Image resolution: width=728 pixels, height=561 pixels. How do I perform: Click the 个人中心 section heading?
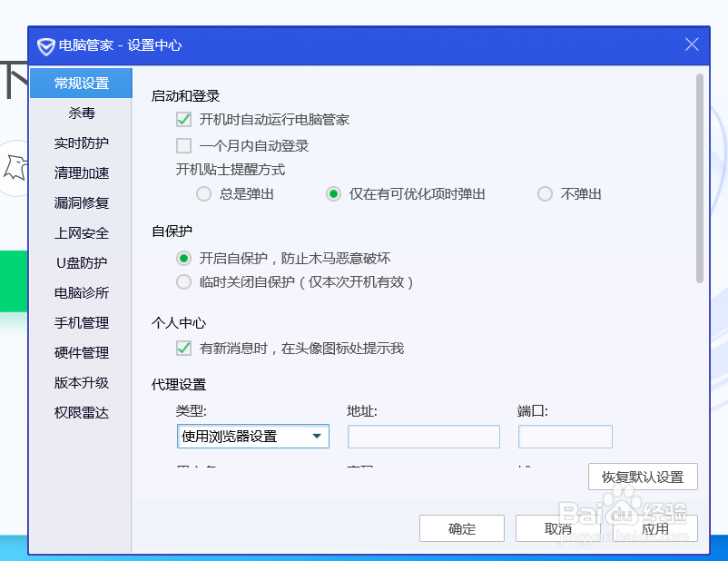(x=179, y=323)
